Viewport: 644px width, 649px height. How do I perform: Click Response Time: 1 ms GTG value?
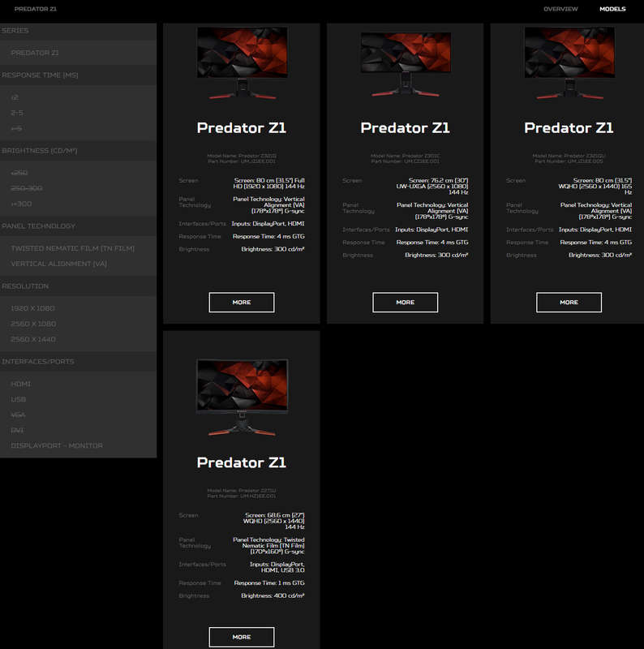point(269,582)
